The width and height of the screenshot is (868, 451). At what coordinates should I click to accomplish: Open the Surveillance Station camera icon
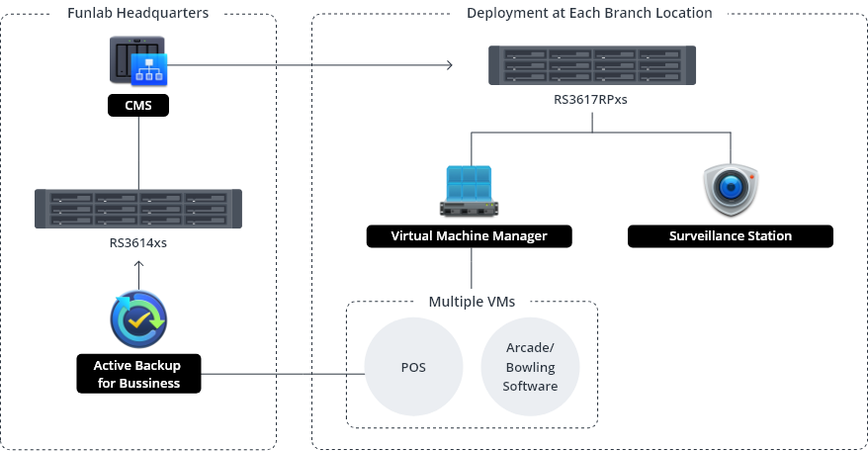click(x=731, y=189)
